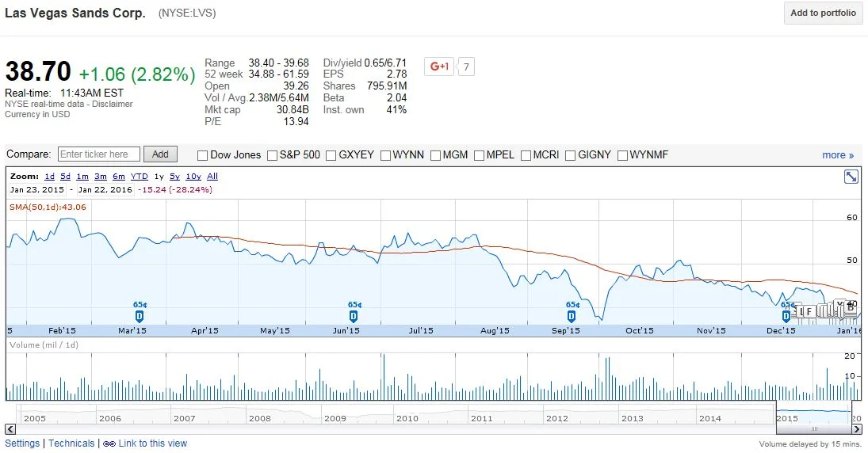
Task: Select the 6m zoom range
Action: pyautogui.click(x=118, y=177)
